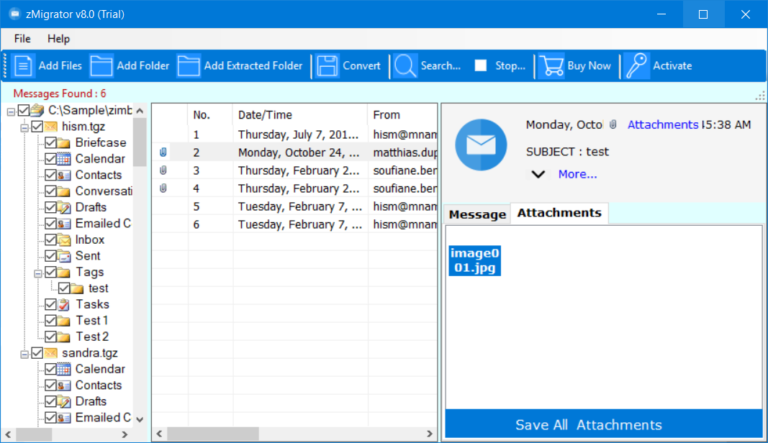Sort by the From column header
Viewport: 768px width, 443px height.
402,115
